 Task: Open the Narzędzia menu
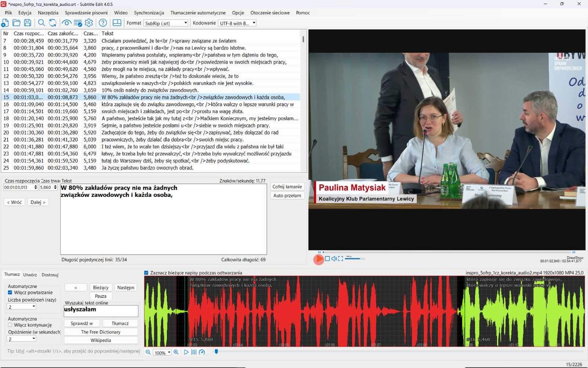coord(48,13)
